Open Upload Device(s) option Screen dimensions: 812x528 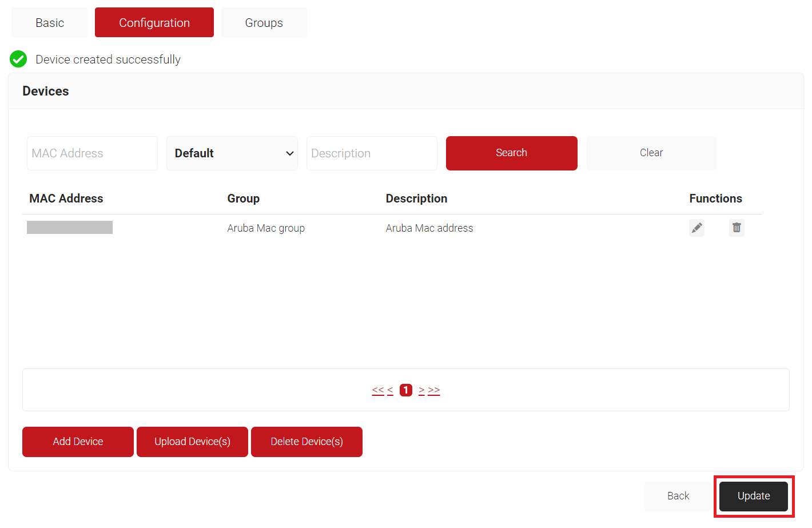[192, 442]
